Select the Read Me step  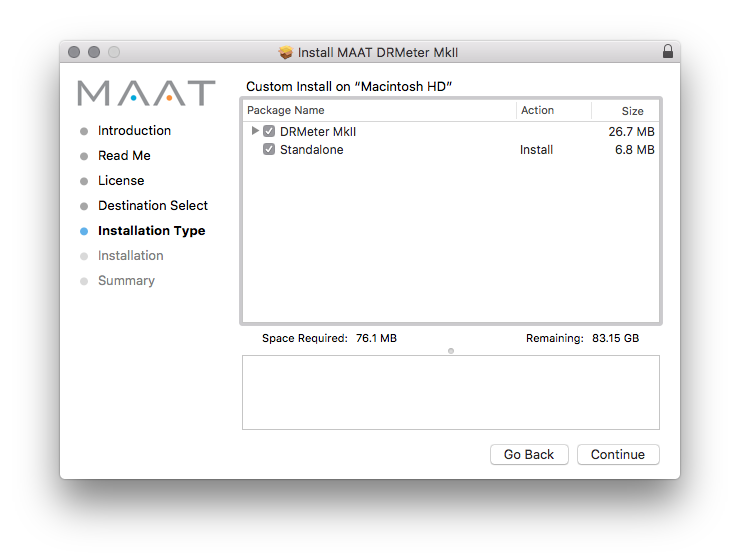124,155
